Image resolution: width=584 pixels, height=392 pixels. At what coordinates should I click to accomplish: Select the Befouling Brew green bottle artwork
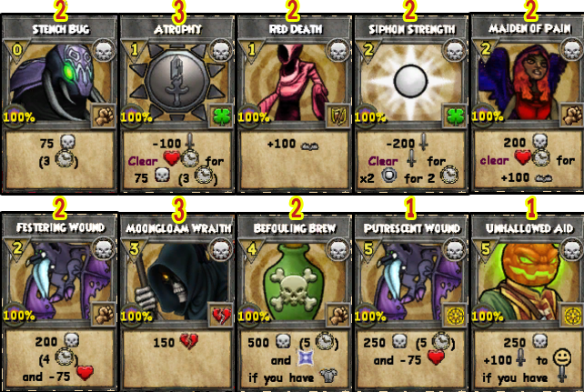295,281
